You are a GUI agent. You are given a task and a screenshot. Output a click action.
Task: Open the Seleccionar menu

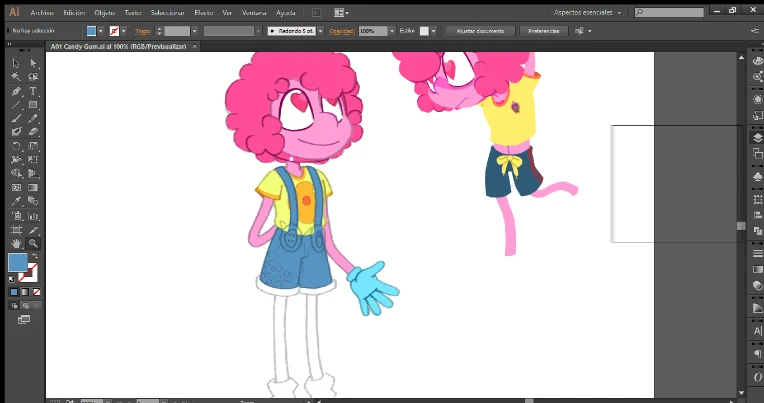pyautogui.click(x=167, y=13)
